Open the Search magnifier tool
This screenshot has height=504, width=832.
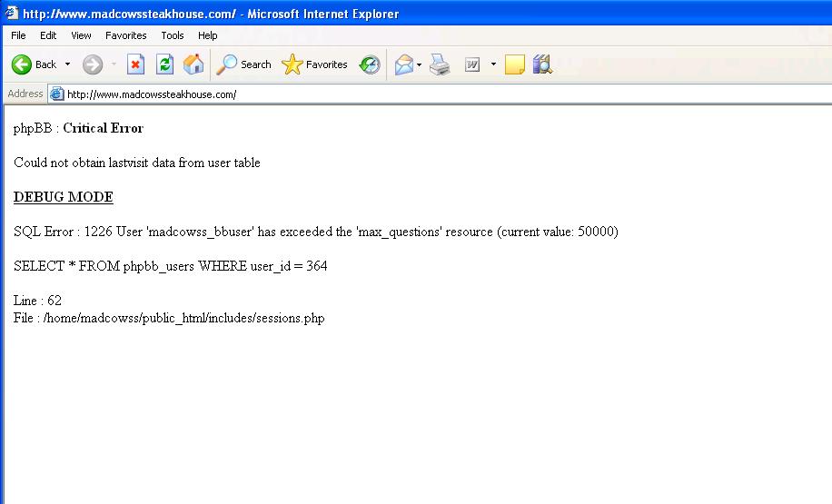click(244, 64)
